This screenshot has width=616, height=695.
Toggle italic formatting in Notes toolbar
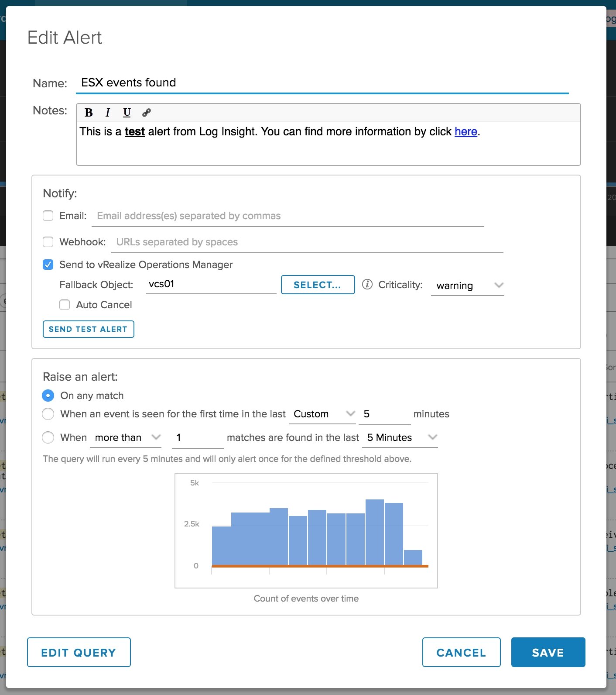click(108, 113)
